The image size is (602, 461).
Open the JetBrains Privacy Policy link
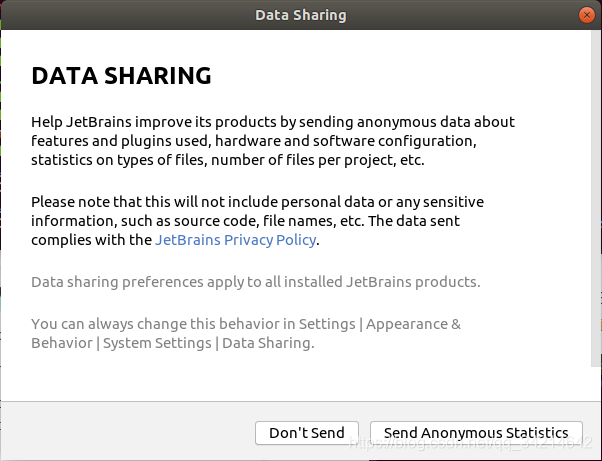pyautogui.click(x=235, y=240)
